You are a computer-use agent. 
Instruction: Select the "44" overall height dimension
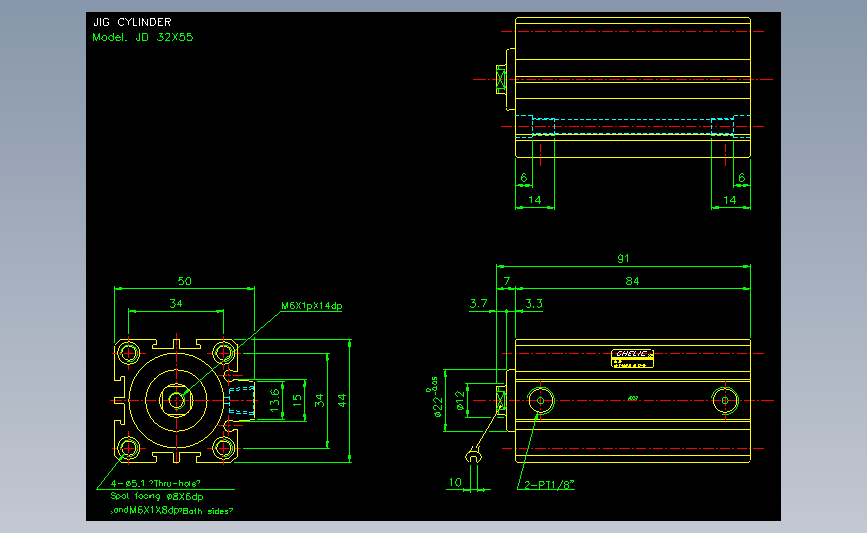(342, 400)
